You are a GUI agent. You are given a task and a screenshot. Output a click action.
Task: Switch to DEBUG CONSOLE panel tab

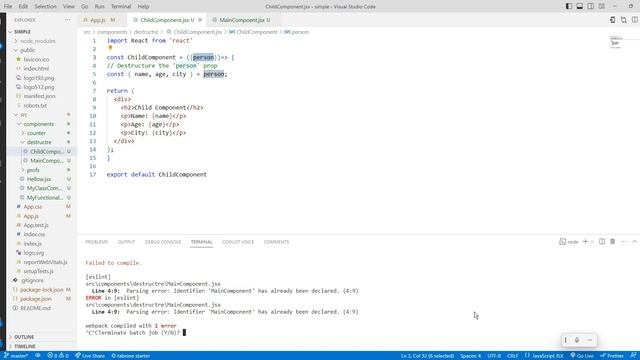point(162,242)
